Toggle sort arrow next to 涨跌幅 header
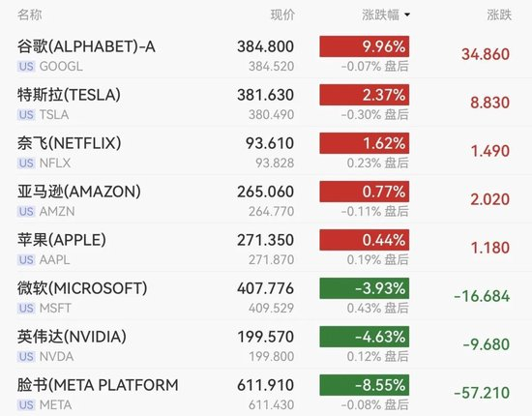 coord(407,15)
